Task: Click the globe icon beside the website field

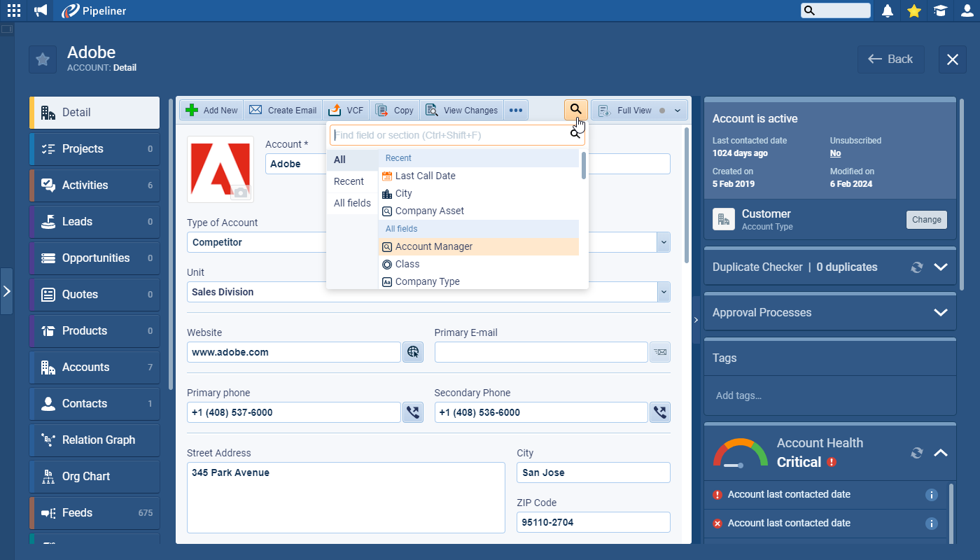Action: pyautogui.click(x=413, y=352)
